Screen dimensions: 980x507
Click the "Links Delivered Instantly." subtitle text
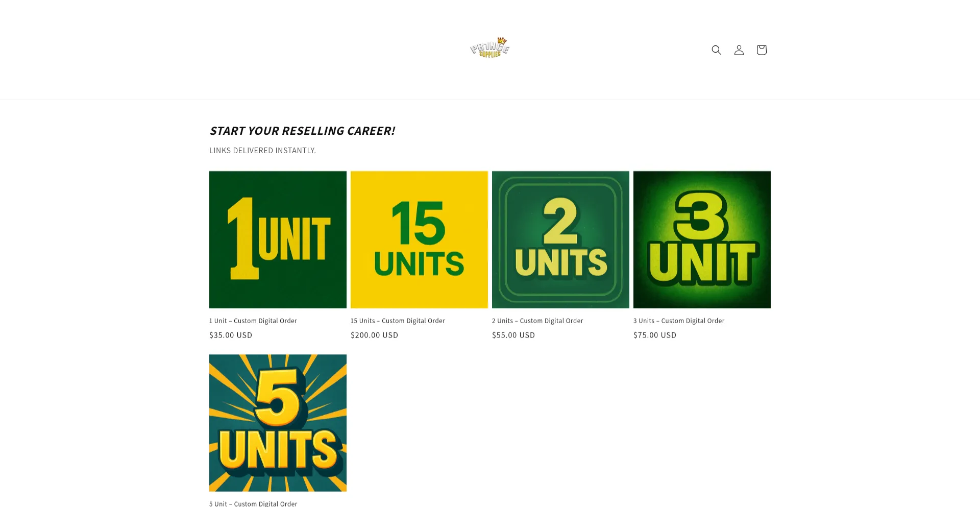click(262, 150)
